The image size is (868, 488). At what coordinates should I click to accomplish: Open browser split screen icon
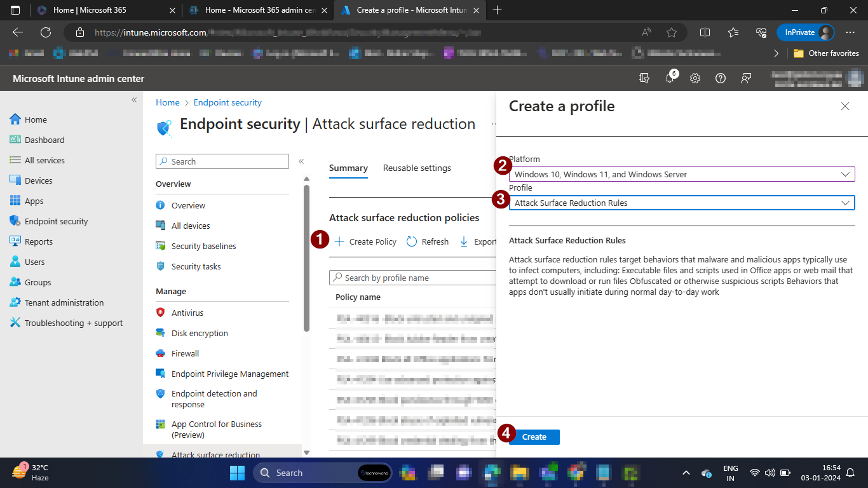click(705, 32)
